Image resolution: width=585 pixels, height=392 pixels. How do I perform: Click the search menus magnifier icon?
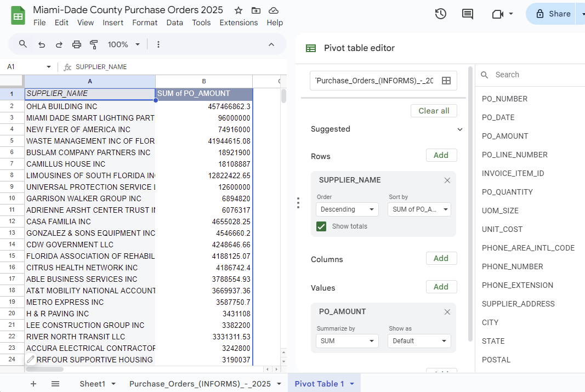coord(23,44)
